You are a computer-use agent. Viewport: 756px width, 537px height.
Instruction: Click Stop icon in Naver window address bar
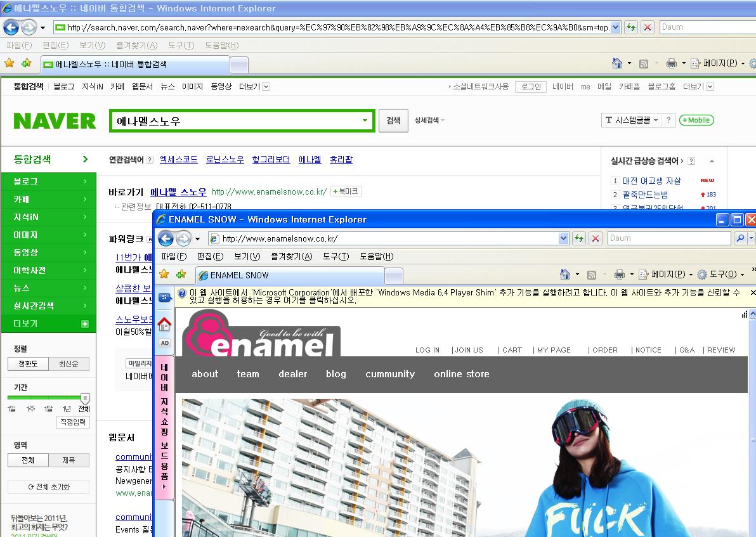coord(648,27)
